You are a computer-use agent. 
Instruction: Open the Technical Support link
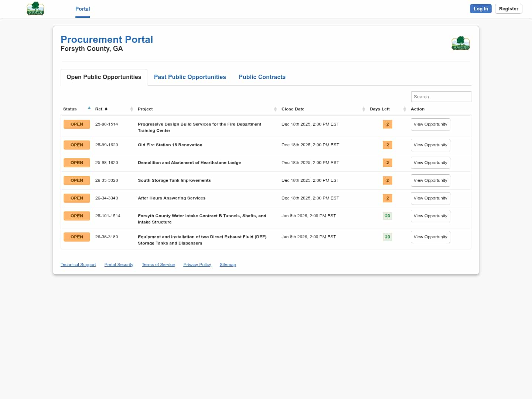pos(78,265)
